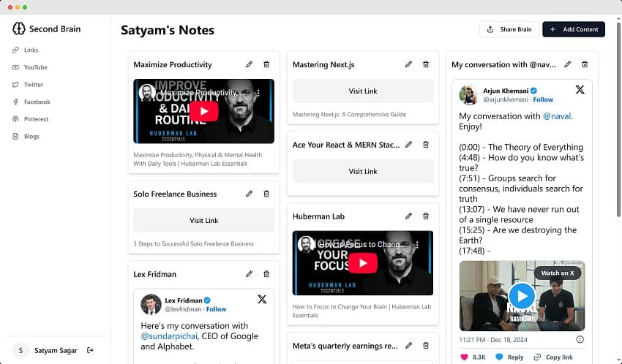Screen dimensions: 622x364
Task: Play the How to Focus YouTube video
Action: point(363,263)
